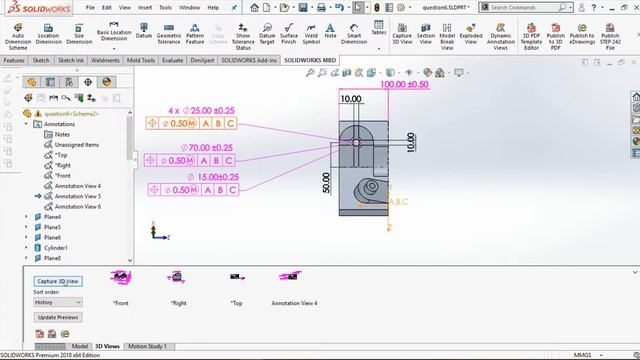Publish STEP 242 File
640x360 pixels.
click(610, 36)
